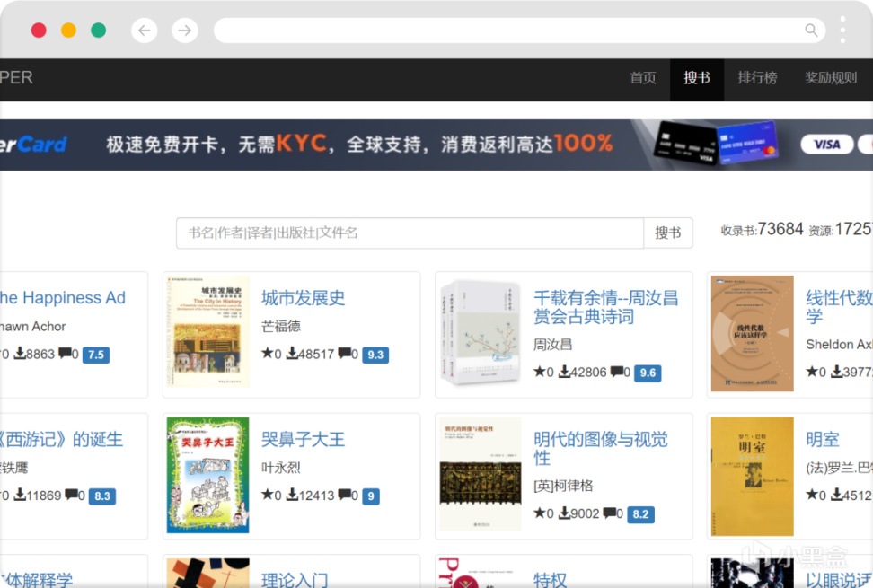Click the 9.3 rating badge
Screen dimensions: 873x588
375,355
